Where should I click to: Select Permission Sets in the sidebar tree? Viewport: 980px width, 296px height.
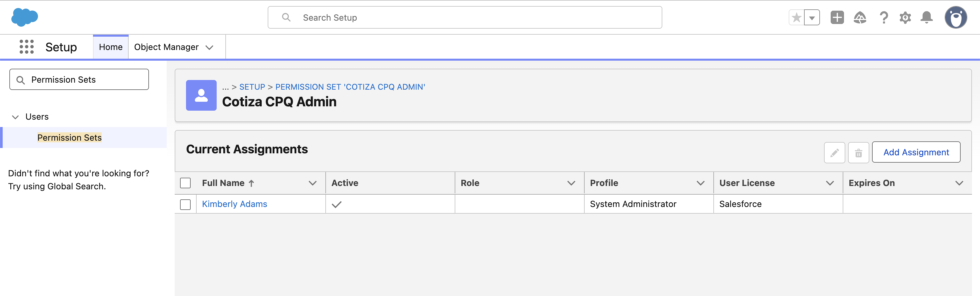pos(70,137)
